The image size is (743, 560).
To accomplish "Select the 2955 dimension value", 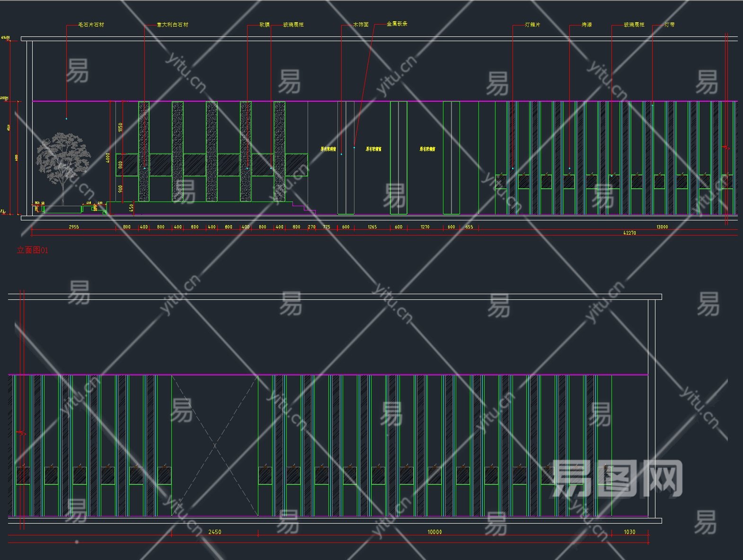I will 74,227.
